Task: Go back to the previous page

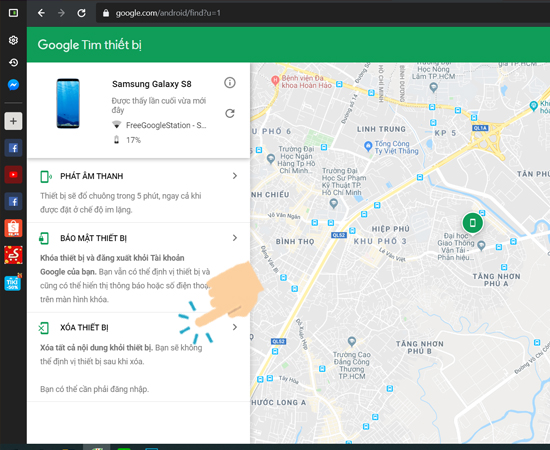Action: pos(41,13)
